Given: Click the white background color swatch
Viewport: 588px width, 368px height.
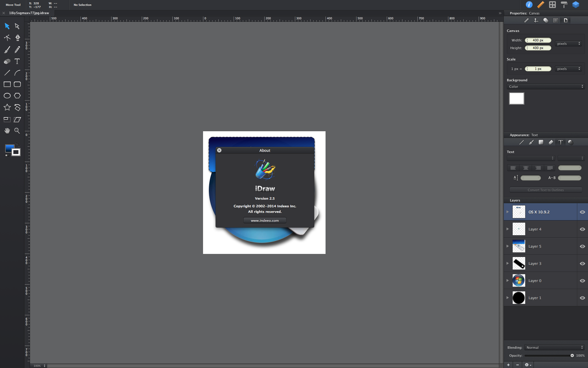Looking at the screenshot, I should point(516,98).
